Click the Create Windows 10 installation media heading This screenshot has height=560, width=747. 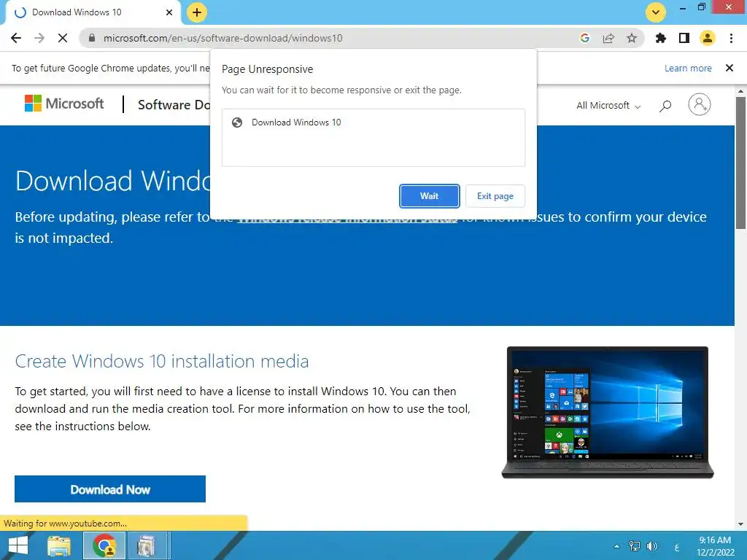[162, 362]
